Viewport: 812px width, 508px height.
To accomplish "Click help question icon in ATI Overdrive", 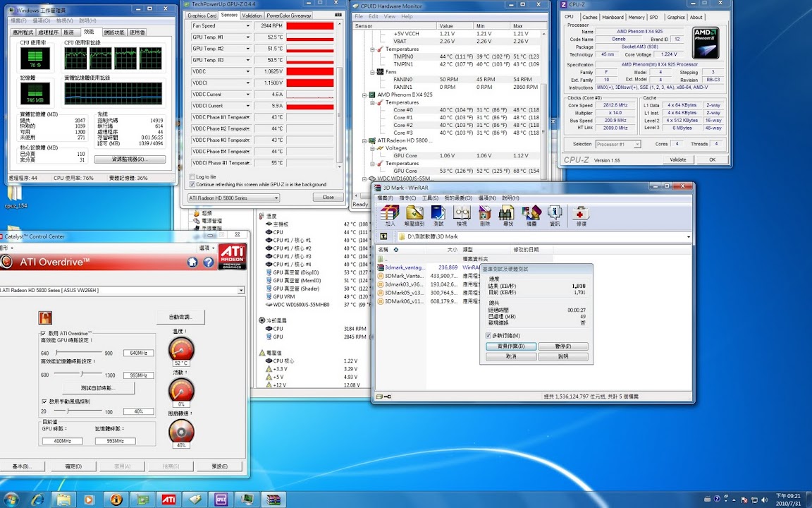I will click(208, 262).
